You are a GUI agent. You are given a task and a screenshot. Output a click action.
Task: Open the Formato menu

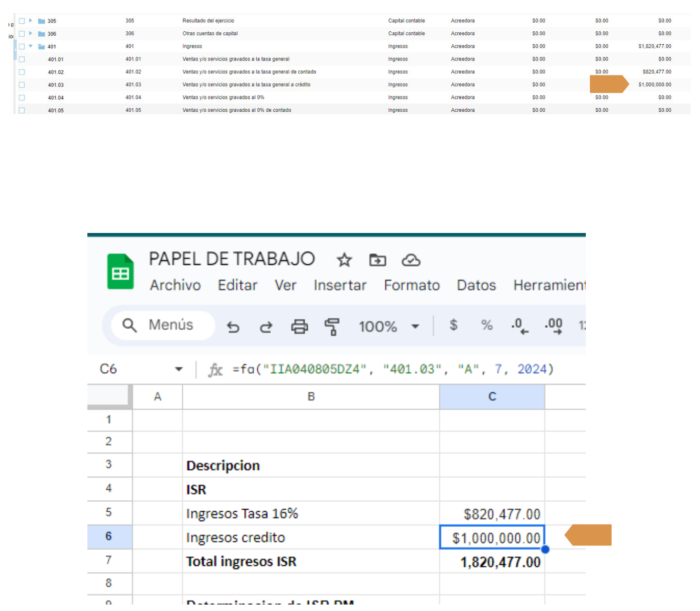click(x=412, y=285)
